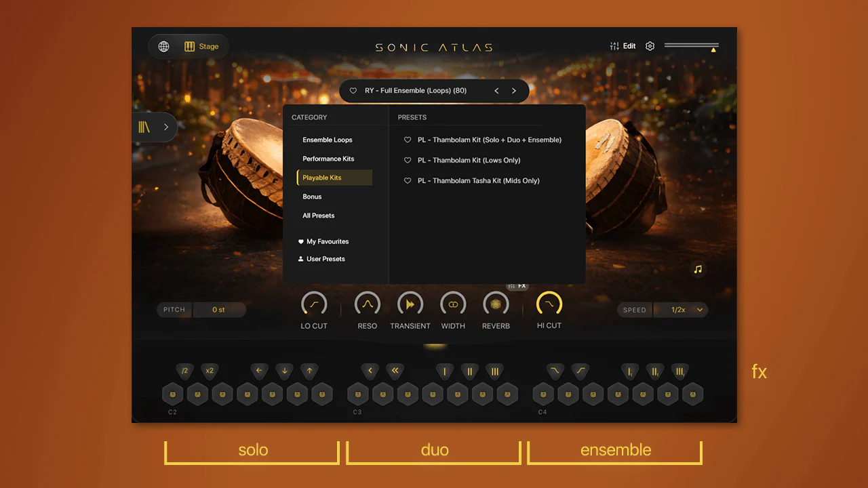Click the /2 half-speed key switch
Image resolution: width=868 pixels, height=488 pixels.
(x=184, y=371)
